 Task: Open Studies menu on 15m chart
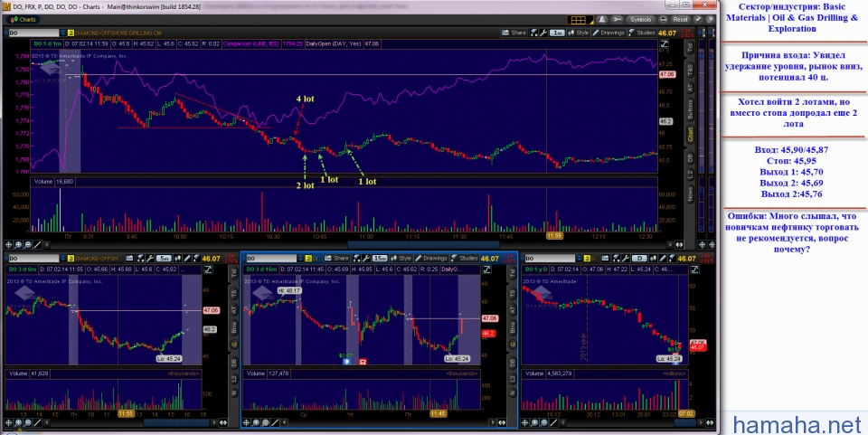point(465,259)
